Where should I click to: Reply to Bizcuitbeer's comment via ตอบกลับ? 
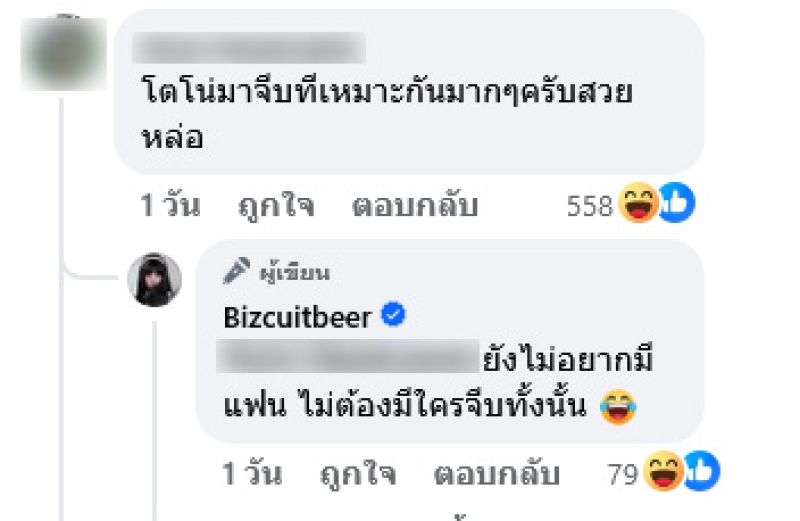pyautogui.click(x=496, y=474)
